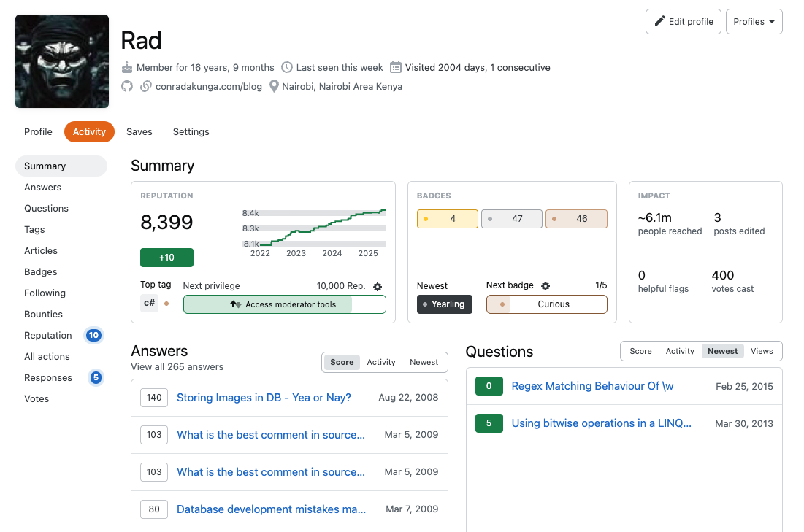Click Rad's profile avatar image
The width and height of the screenshot is (804, 532).
tap(62, 61)
